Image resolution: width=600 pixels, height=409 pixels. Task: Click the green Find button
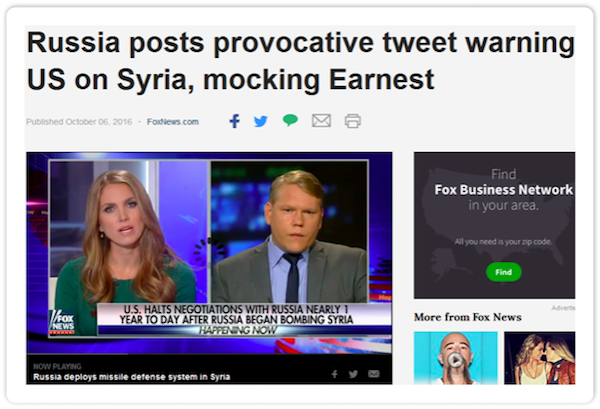coord(504,272)
